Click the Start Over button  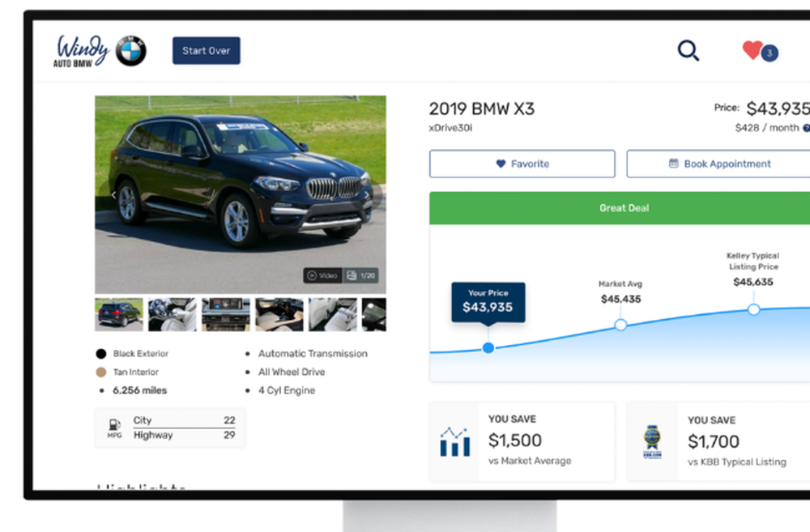[206, 51]
